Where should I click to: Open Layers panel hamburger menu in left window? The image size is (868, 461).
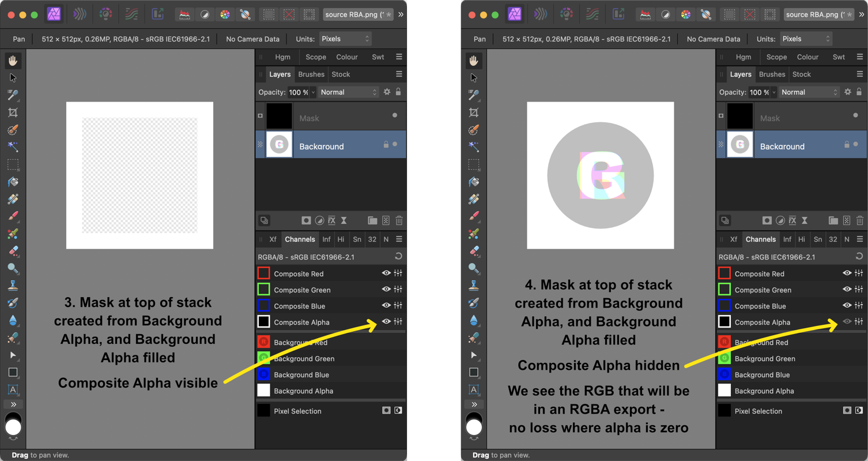pyautogui.click(x=399, y=74)
